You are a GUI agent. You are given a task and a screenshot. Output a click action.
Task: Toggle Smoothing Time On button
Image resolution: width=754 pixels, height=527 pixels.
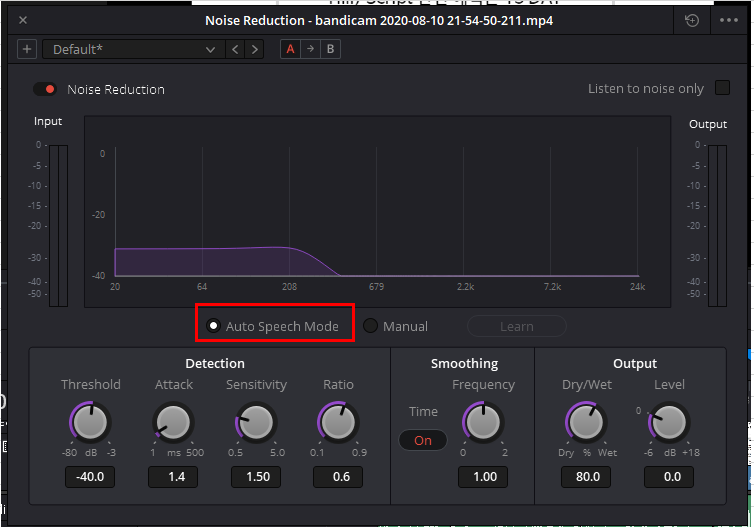point(423,440)
